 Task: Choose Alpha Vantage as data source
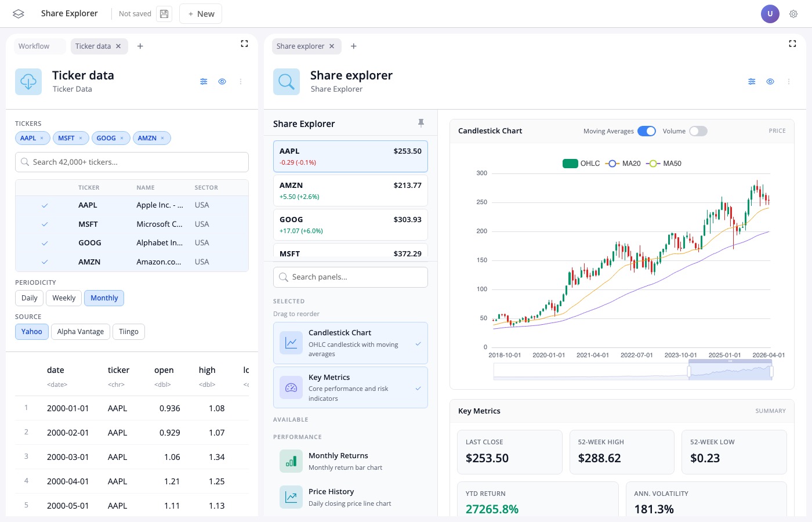pyautogui.click(x=81, y=332)
